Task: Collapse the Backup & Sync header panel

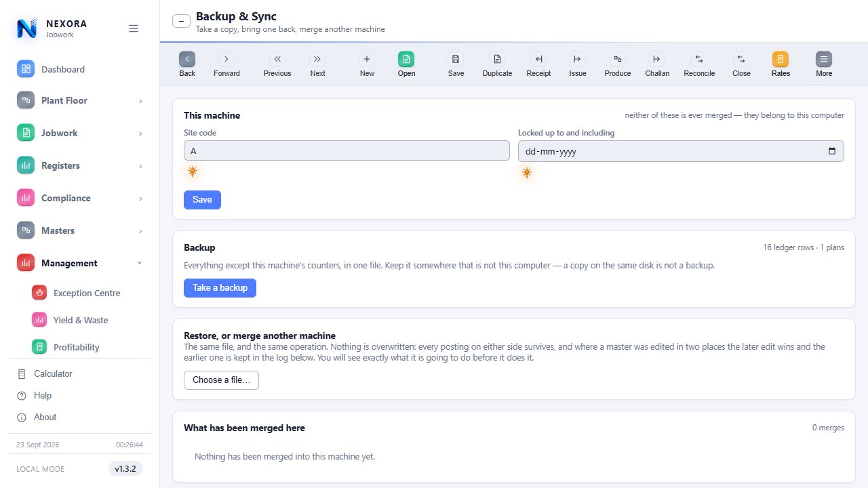Action: point(181,21)
